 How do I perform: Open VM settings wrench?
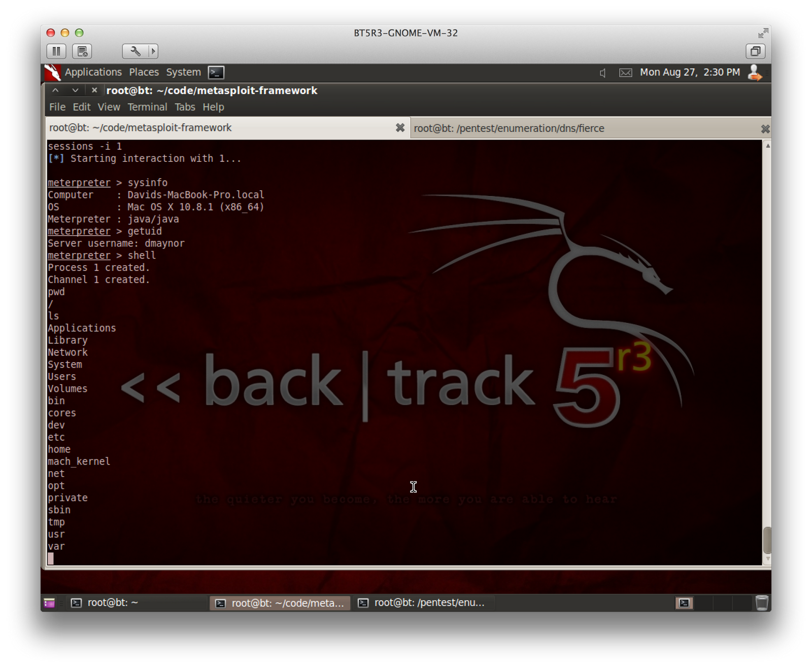click(135, 51)
